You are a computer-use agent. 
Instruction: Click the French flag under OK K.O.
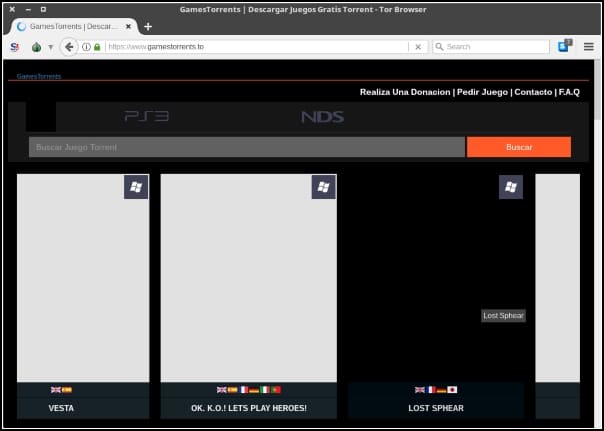(x=243, y=390)
